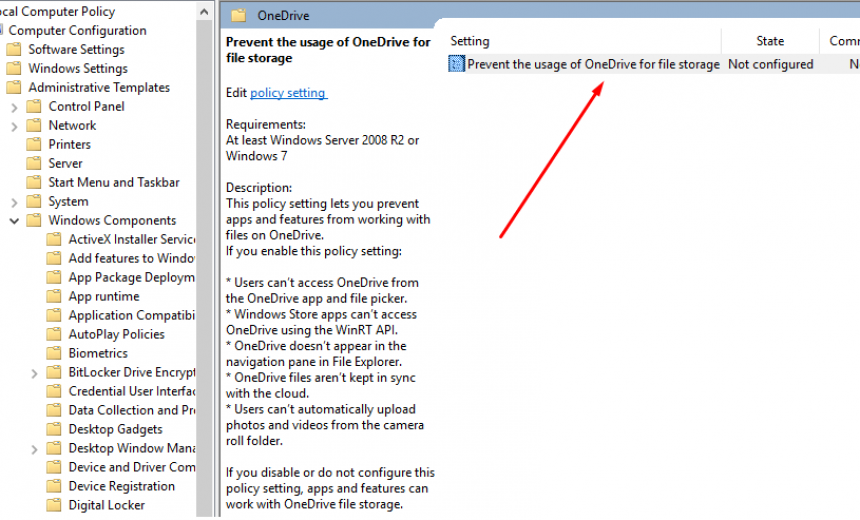Click the Server folder icon
This screenshot has height=520, width=860.
(x=34, y=163)
